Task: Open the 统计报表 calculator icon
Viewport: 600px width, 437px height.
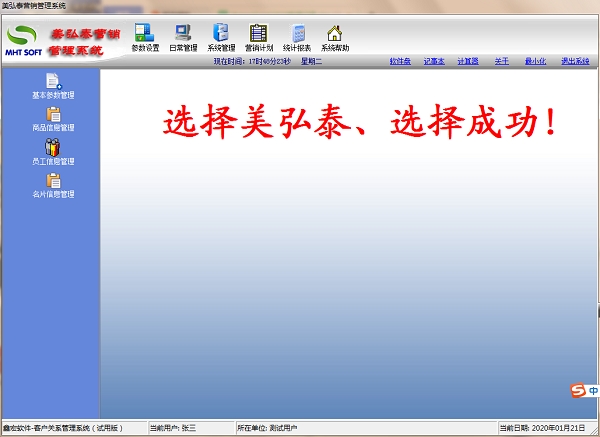Action: pyautogui.click(x=297, y=38)
